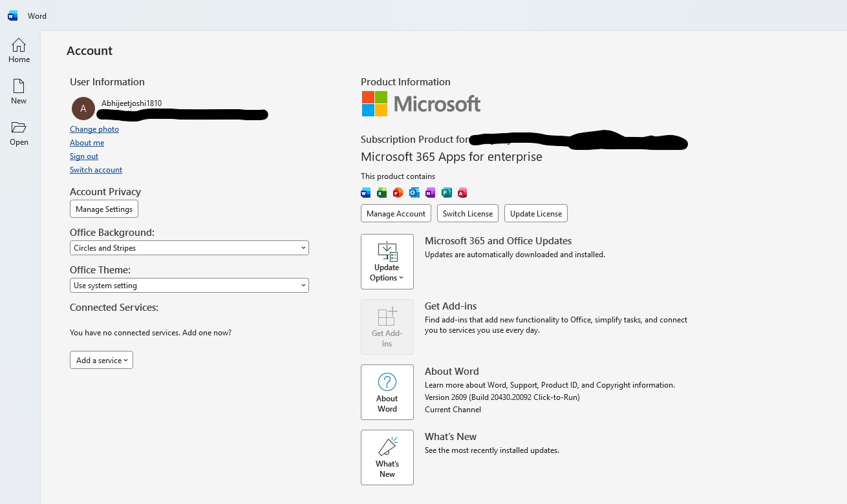Click the 'Microsoft 365 Apps for enterprise' text
The image size is (847, 504).
point(451,157)
